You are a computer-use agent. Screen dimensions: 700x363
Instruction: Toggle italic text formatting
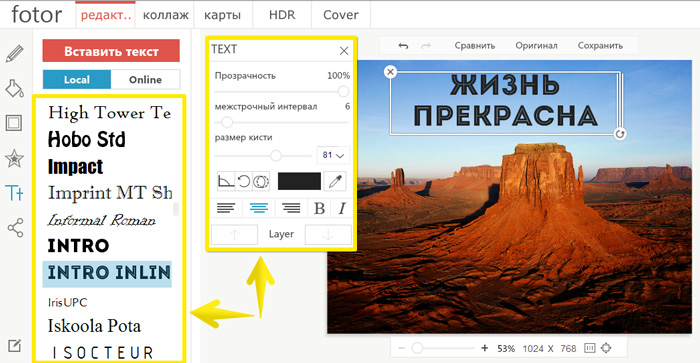pos(342,208)
